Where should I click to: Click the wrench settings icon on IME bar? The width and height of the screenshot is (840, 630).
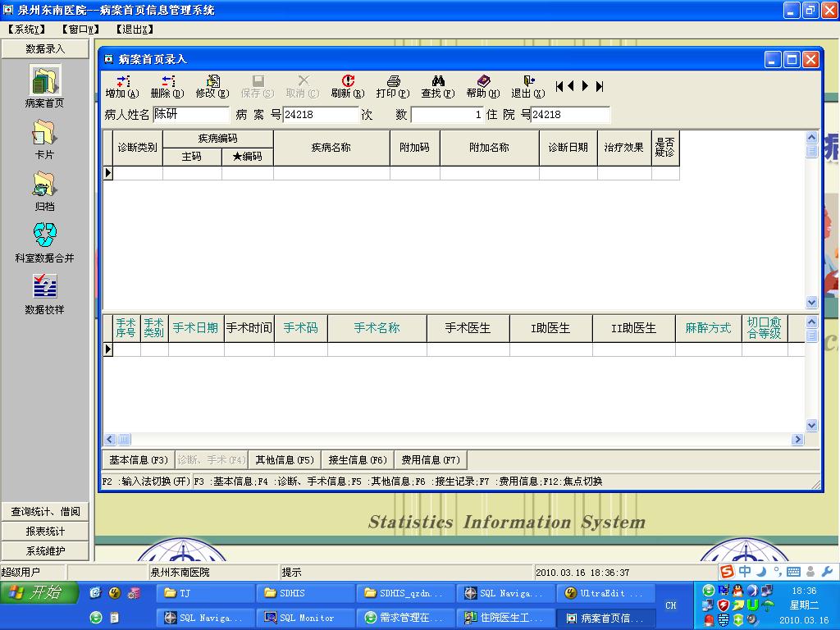pos(827,572)
